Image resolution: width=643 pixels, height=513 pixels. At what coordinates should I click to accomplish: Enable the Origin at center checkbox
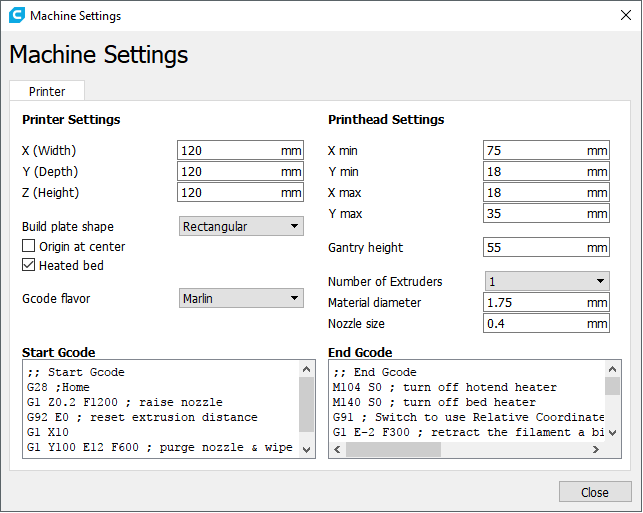(28, 246)
